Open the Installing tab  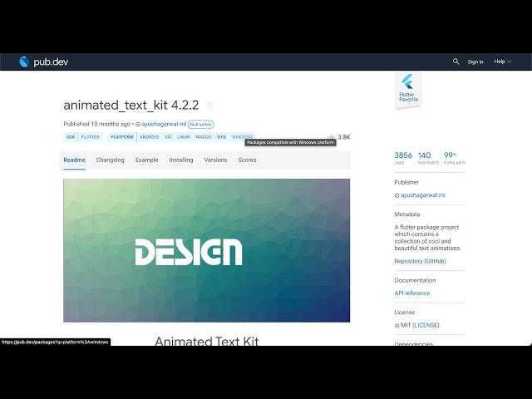181,160
